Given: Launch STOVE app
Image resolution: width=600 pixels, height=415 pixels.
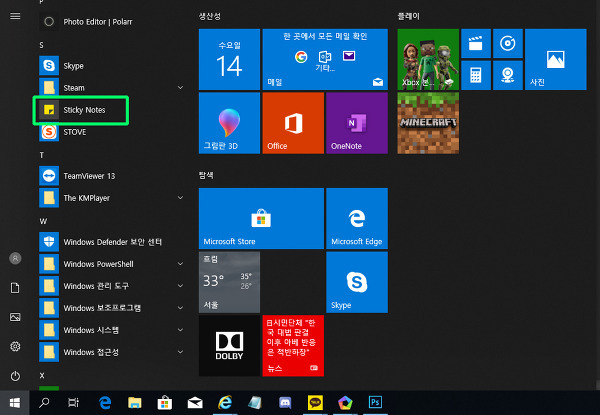Looking at the screenshot, I should click(x=111, y=132).
